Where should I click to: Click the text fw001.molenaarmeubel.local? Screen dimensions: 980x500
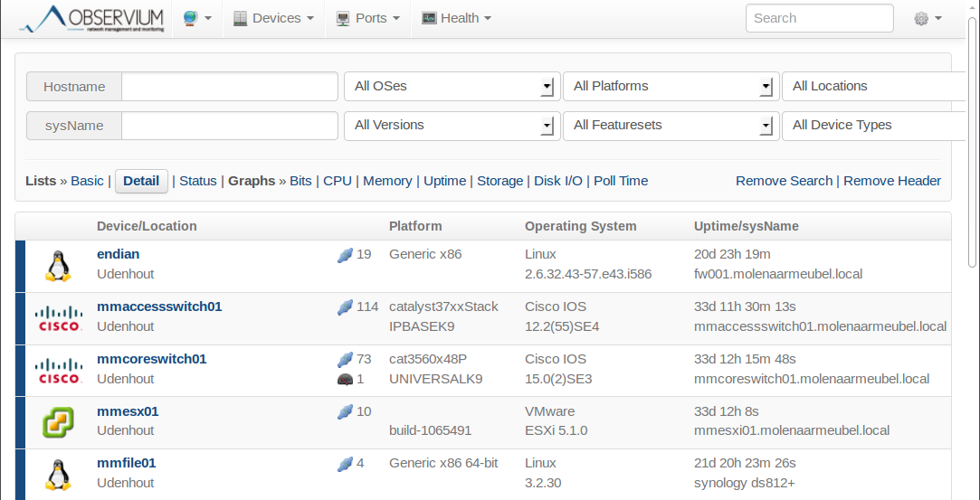coord(778,273)
